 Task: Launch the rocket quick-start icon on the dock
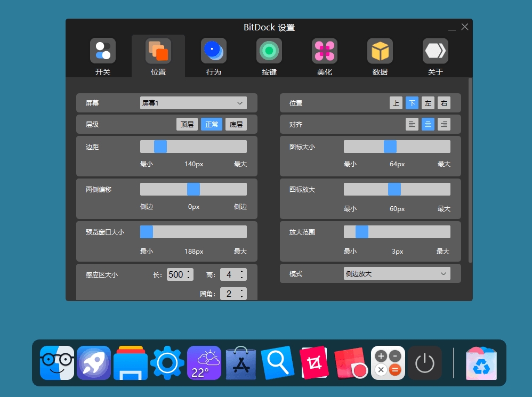click(94, 363)
